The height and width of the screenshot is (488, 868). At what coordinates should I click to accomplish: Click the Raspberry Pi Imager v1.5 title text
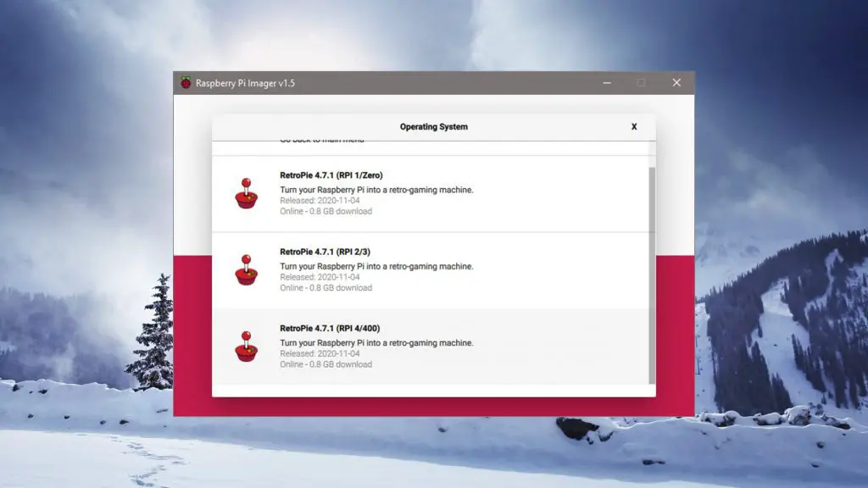245,83
